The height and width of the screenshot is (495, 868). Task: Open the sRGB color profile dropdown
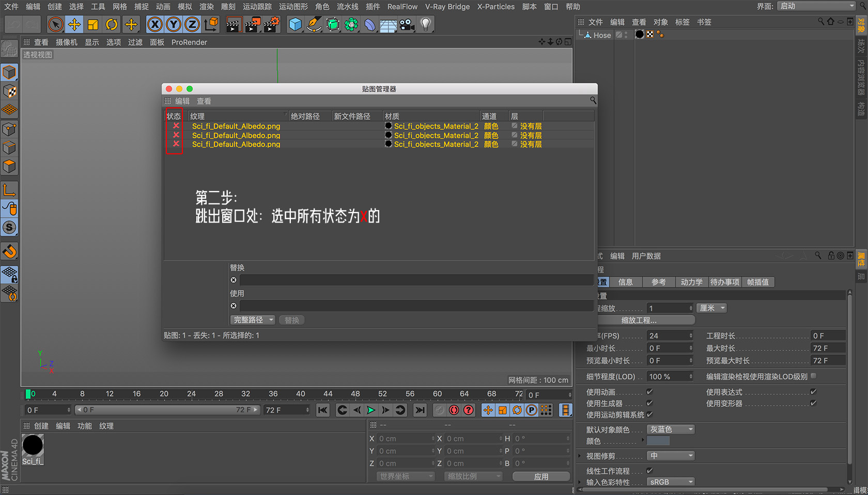[x=671, y=482]
